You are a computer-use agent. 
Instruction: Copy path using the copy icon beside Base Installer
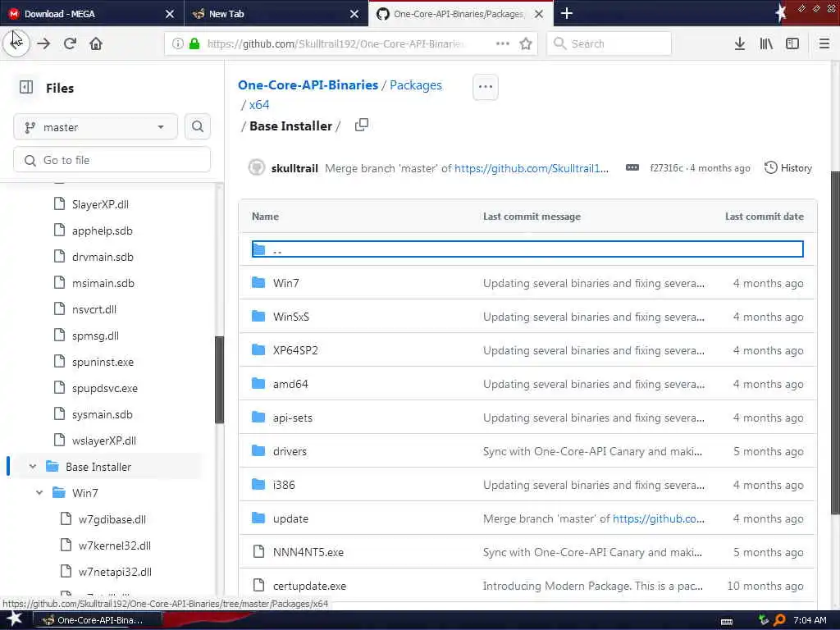point(362,125)
